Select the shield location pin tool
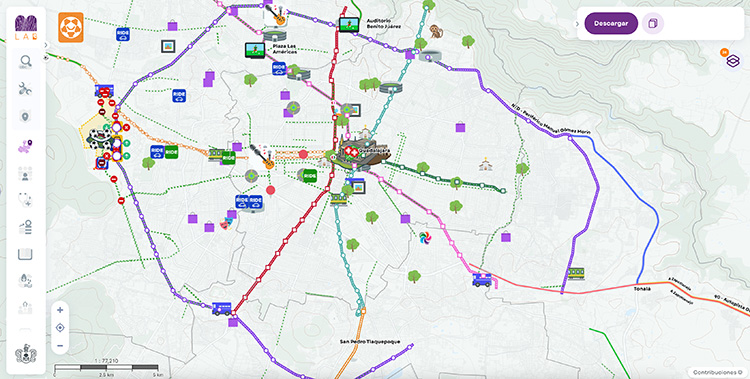Viewport: 750px width, 379px height. (x=26, y=116)
